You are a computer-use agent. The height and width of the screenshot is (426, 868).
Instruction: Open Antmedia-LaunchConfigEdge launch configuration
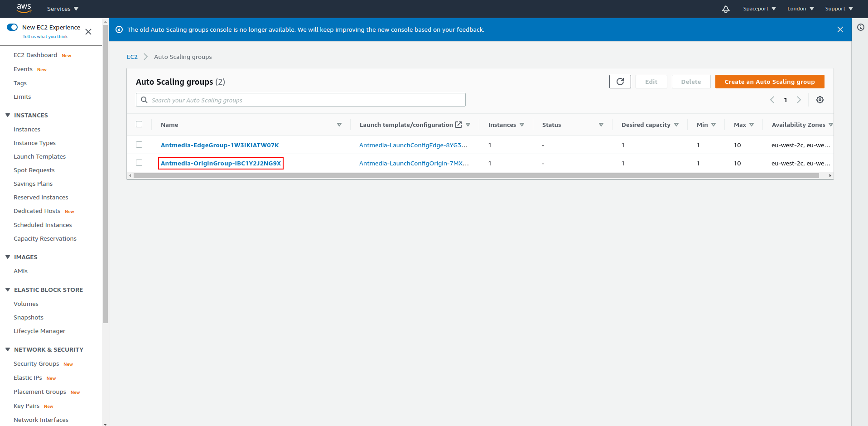click(413, 145)
